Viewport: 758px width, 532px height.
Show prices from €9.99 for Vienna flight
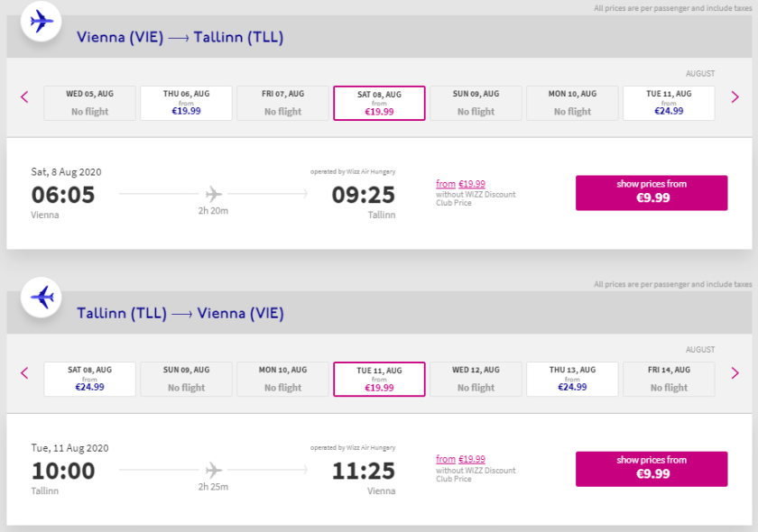(x=652, y=192)
